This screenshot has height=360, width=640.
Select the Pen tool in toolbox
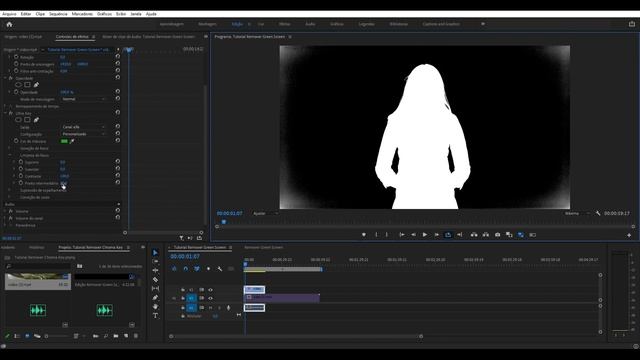click(155, 298)
